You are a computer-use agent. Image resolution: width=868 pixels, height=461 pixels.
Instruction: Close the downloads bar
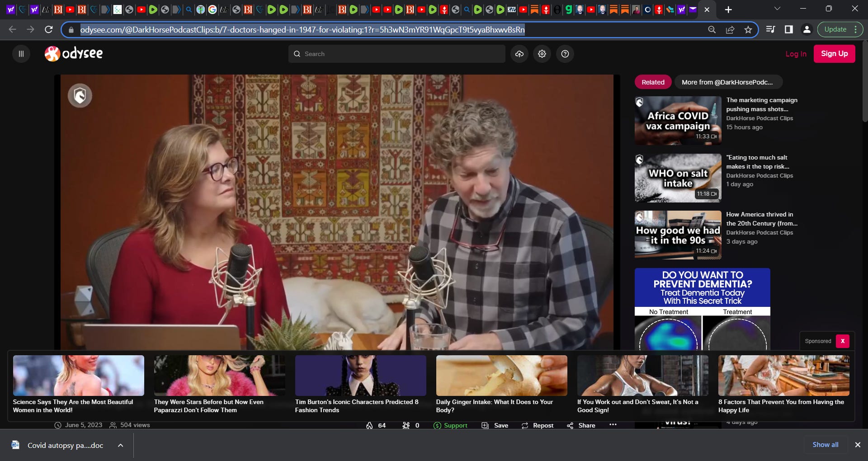858,445
